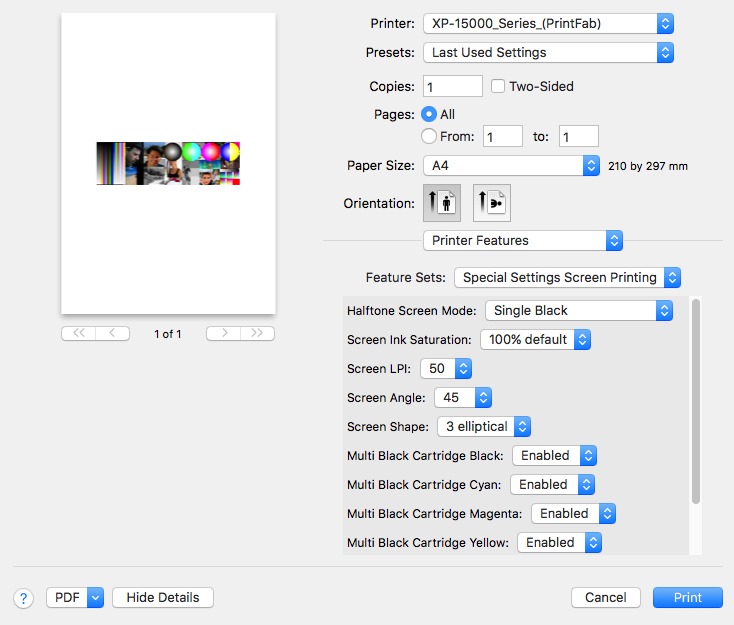
Task: Enable the Two-Sided checkbox
Action: click(498, 86)
